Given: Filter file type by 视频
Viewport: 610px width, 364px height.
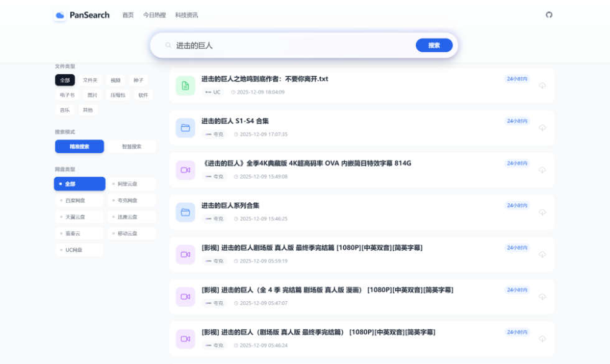Looking at the screenshot, I should click(x=116, y=80).
